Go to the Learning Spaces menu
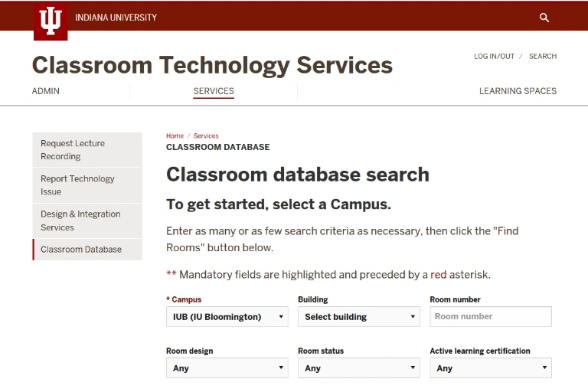The height and width of the screenshot is (392, 588). pyautogui.click(x=518, y=91)
